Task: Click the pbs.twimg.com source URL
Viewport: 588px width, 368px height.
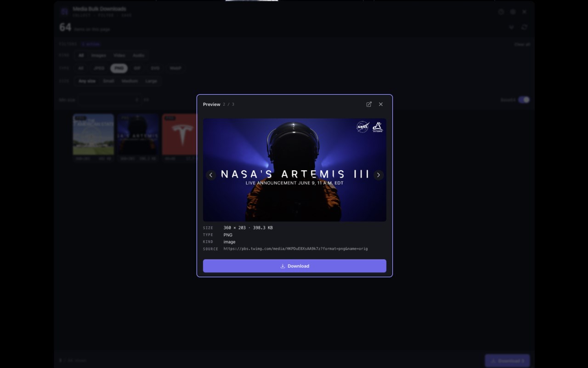Action: click(295, 249)
